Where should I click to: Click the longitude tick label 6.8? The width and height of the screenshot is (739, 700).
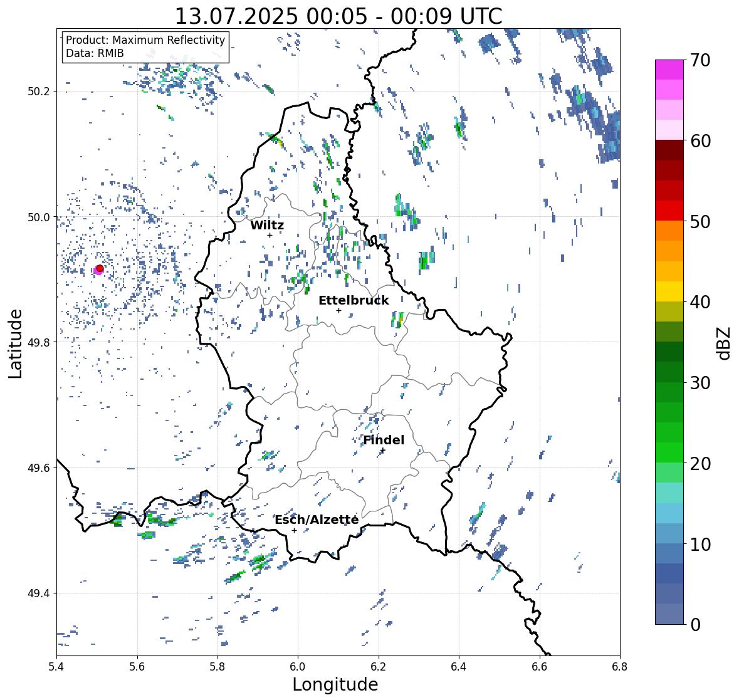click(x=620, y=667)
